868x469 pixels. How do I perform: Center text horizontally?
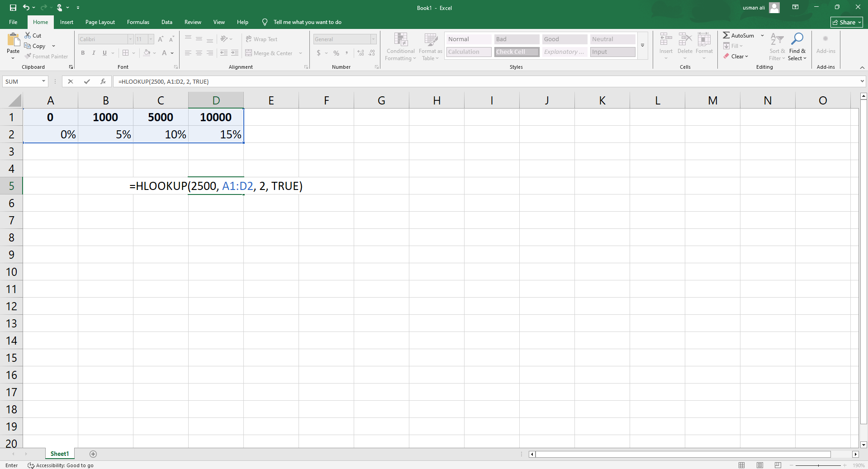199,53
